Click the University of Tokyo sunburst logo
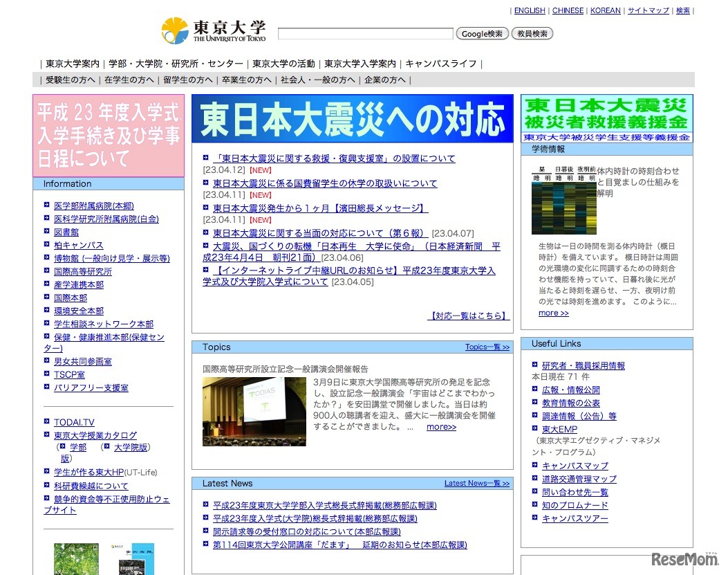 174,28
